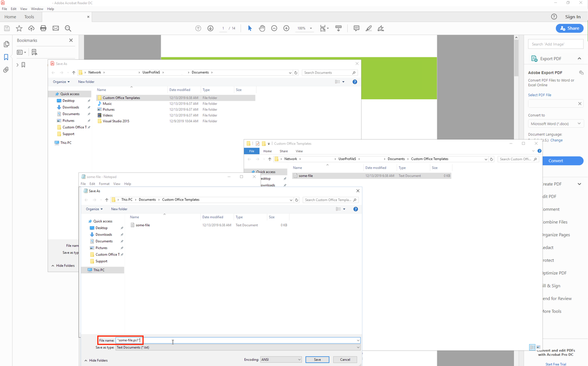
Task: Click the add new bookmark icon
Action: tap(34, 52)
